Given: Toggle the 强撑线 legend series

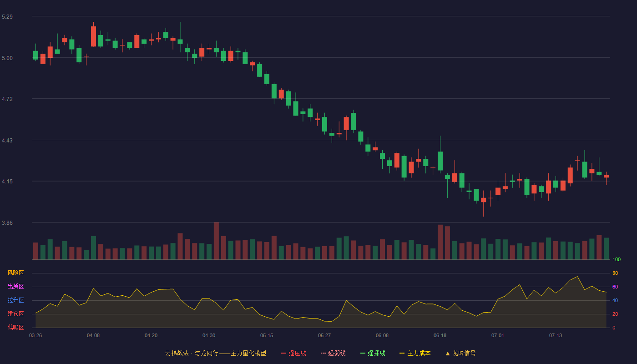Looking at the screenshot, I should [x=373, y=353].
